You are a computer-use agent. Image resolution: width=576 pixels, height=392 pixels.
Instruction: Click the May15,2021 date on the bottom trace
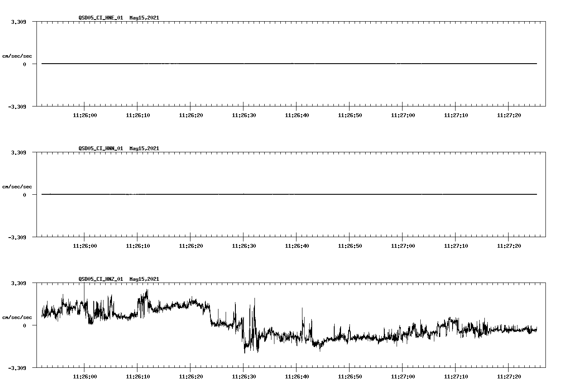click(x=144, y=279)
